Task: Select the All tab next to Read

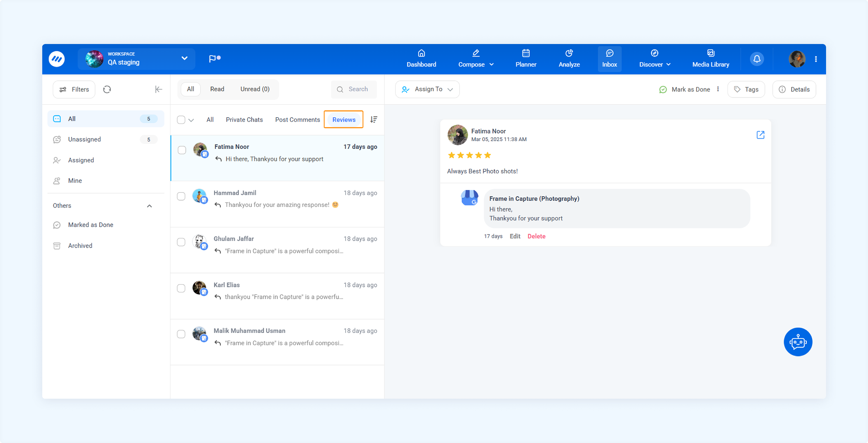Action: [x=190, y=89]
